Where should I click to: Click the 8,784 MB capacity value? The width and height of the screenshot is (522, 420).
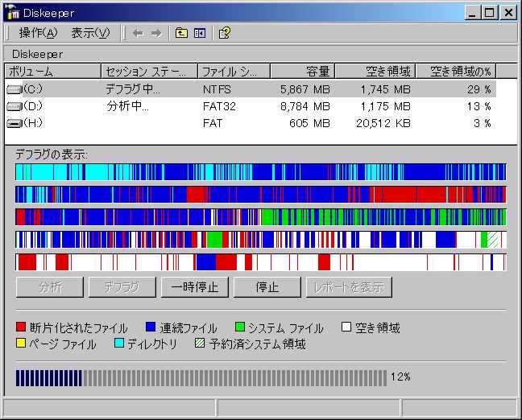(x=305, y=106)
